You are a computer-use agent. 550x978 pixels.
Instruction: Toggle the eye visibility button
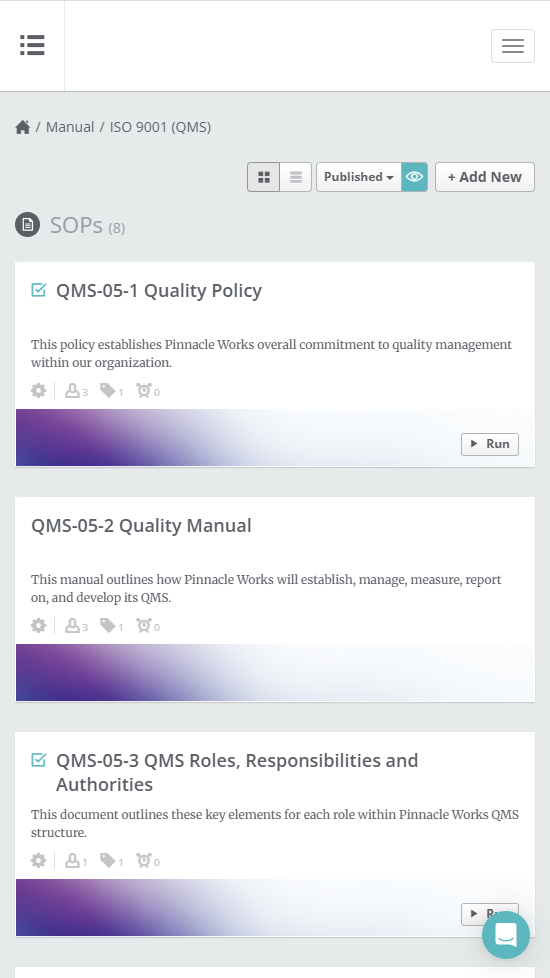point(415,177)
